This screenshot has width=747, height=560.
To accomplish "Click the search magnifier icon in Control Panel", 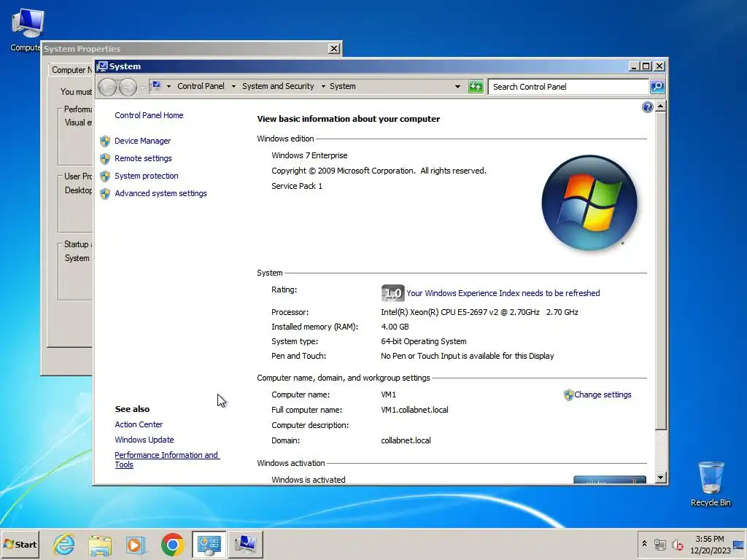I will click(x=657, y=87).
